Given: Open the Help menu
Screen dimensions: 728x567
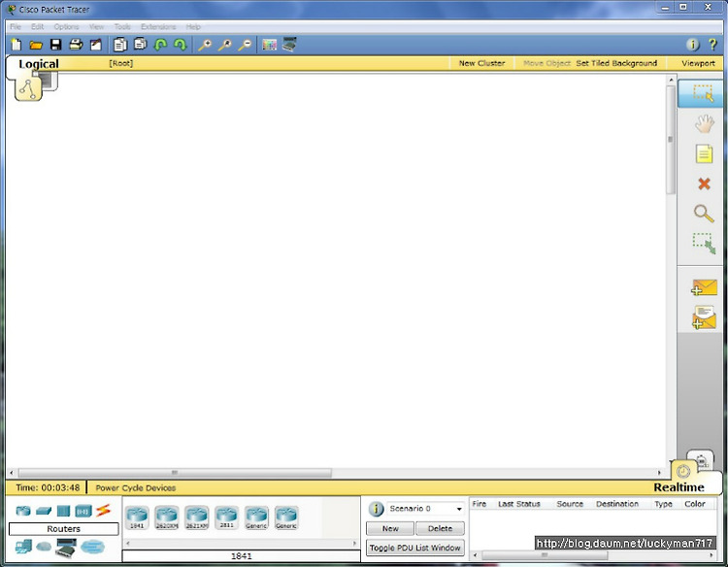Looking at the screenshot, I should (x=193, y=26).
